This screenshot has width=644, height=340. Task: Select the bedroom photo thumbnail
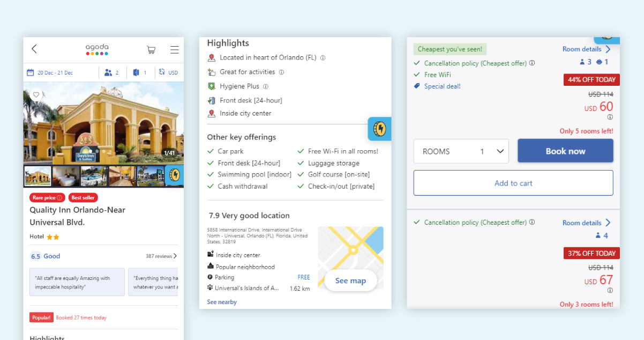pos(66,176)
